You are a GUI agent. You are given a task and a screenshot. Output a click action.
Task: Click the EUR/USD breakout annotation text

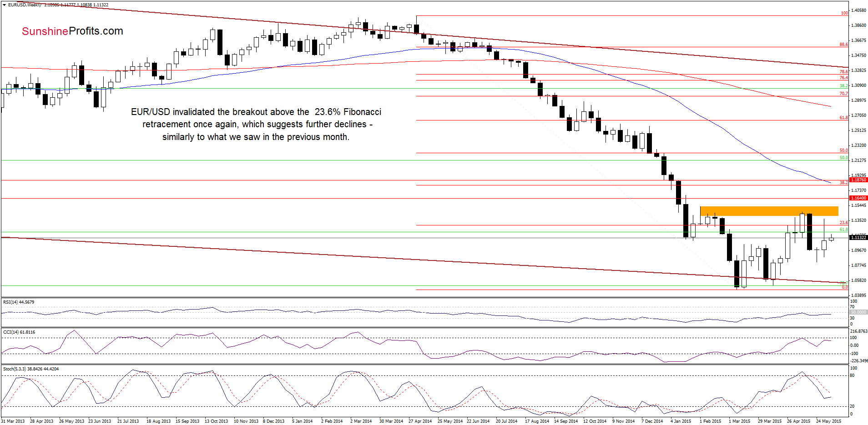256,124
